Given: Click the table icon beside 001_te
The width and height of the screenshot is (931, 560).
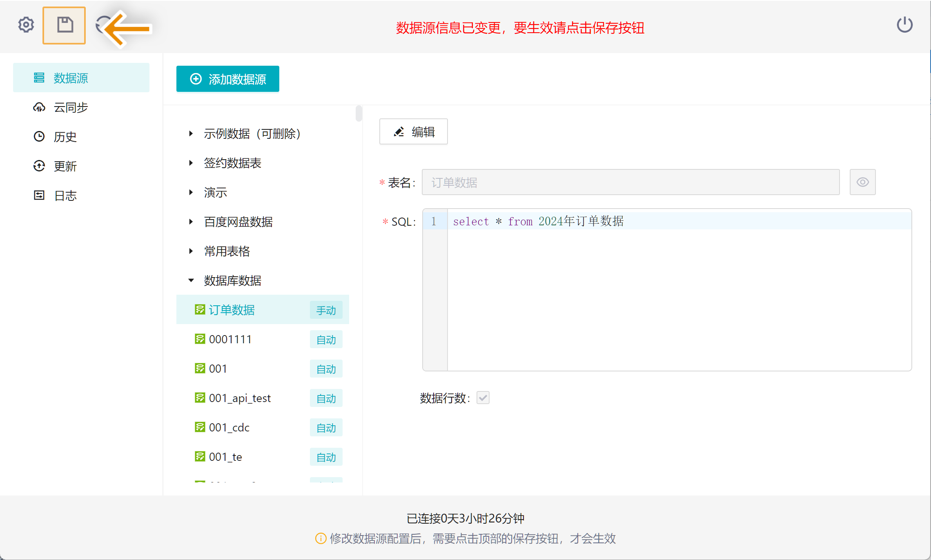Looking at the screenshot, I should tap(200, 456).
